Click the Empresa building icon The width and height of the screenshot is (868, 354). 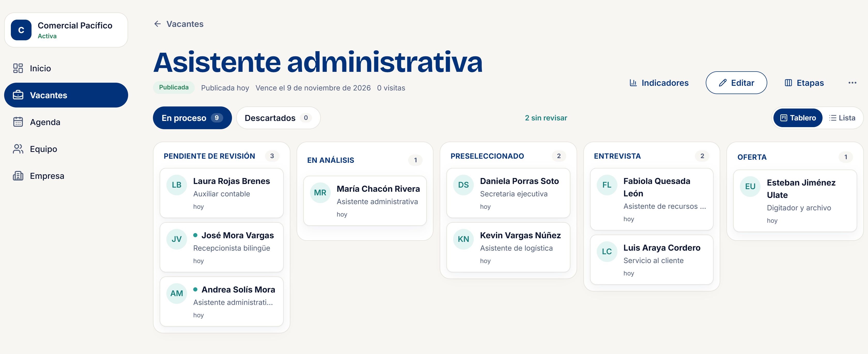18,176
